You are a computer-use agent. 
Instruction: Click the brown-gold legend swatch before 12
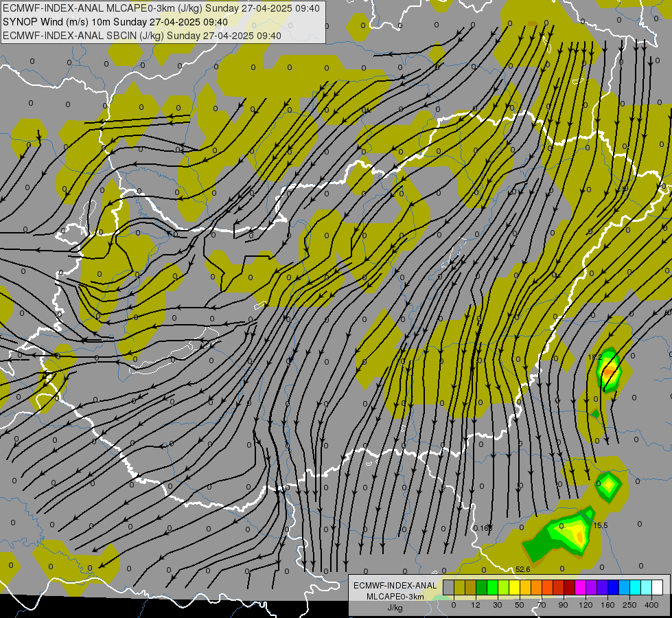click(471, 587)
